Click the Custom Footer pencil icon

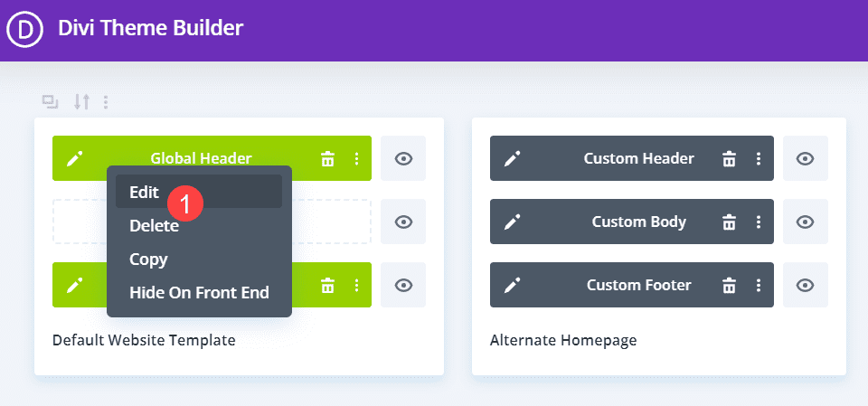[x=513, y=286]
